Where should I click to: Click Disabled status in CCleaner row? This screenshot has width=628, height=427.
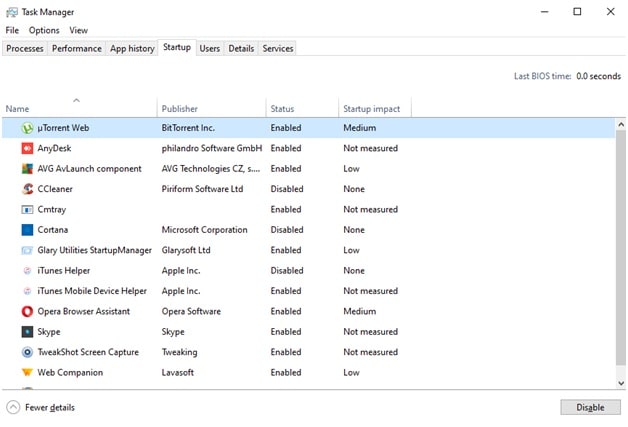coord(287,189)
